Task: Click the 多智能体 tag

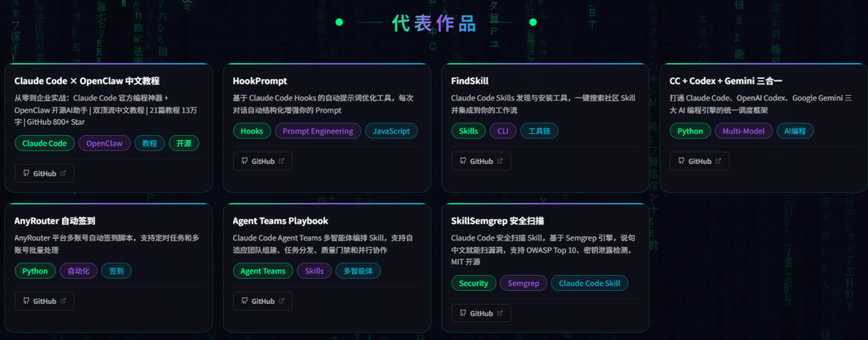Action: tap(358, 272)
